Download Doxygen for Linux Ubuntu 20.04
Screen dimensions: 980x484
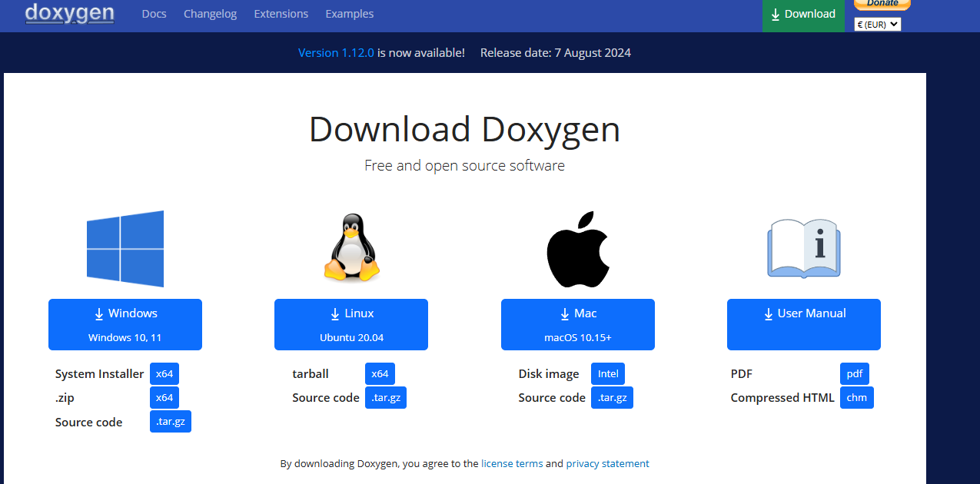(351, 324)
